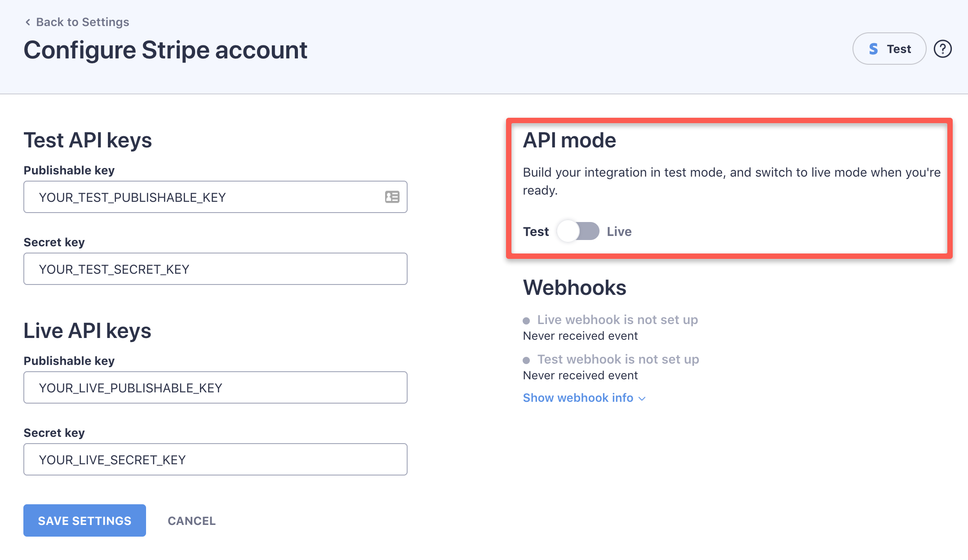Click the chevron next to Show webhook info
968x560 pixels.
point(642,399)
